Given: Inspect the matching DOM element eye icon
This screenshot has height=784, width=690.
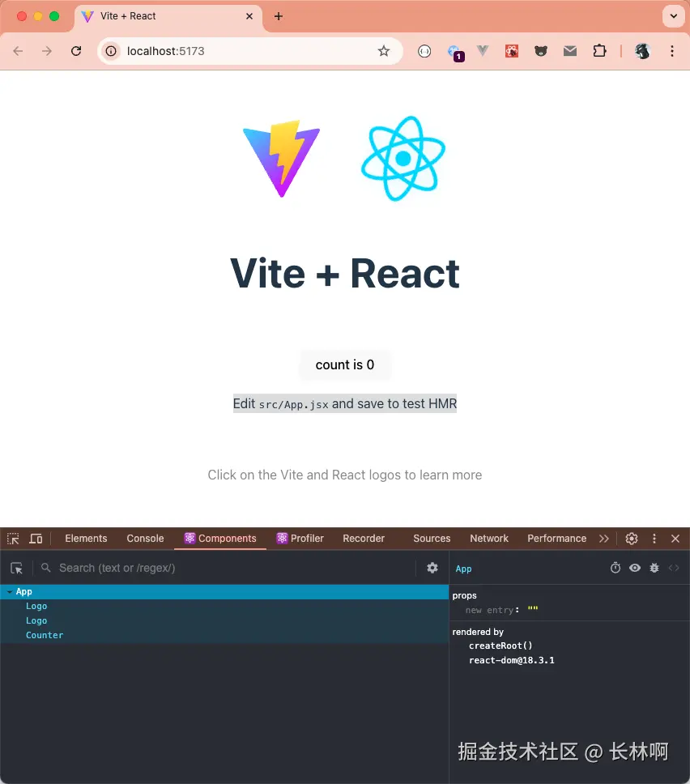Looking at the screenshot, I should [x=635, y=568].
